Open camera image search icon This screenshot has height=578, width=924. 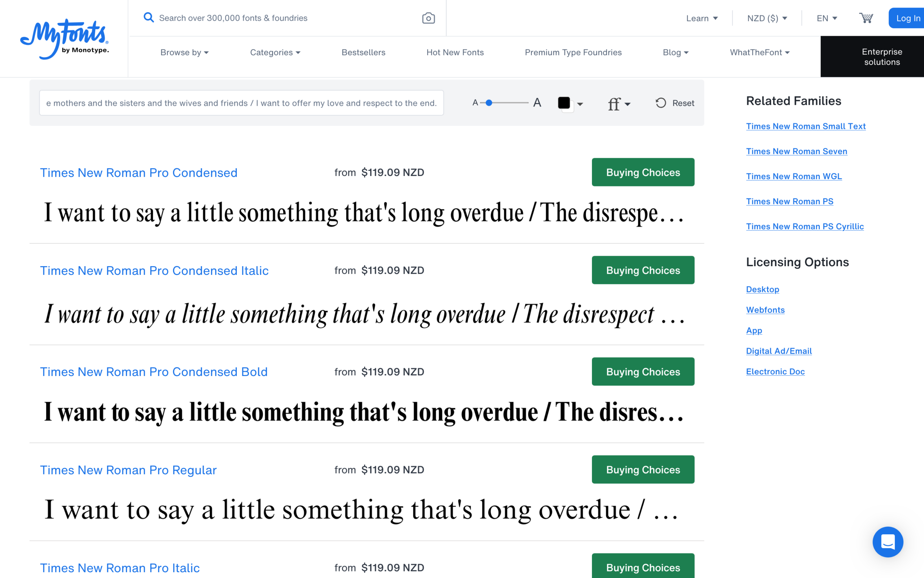click(428, 18)
